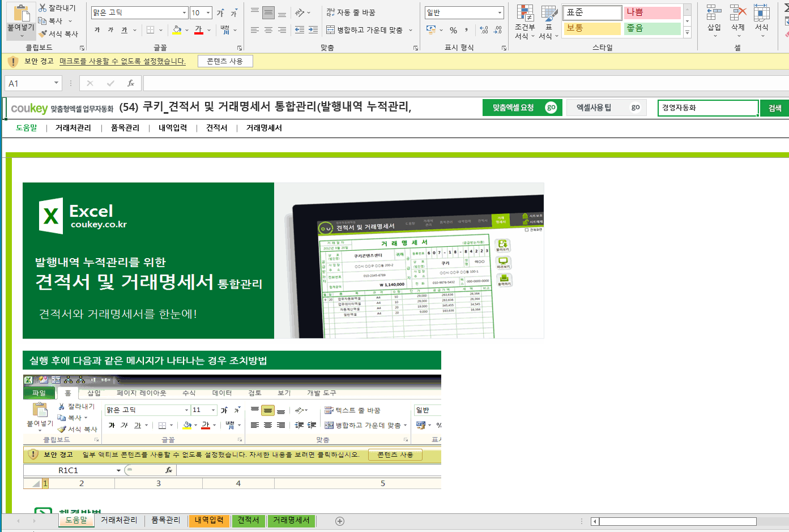Screen dimensions: 789x532
Task: Center text horizontally
Action: 268,30
